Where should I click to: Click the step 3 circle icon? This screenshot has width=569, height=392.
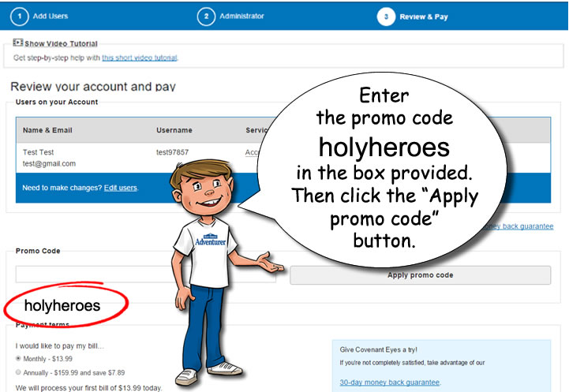coord(386,17)
